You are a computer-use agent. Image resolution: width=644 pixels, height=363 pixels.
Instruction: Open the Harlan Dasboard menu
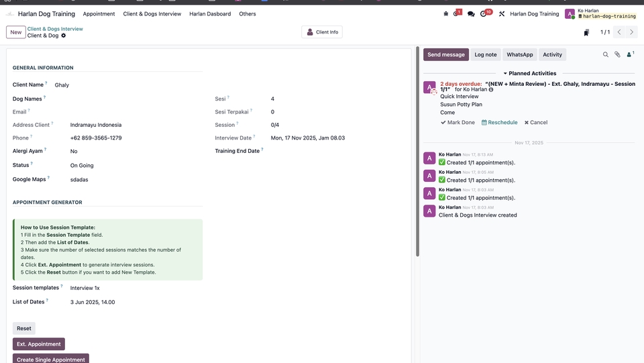pyautogui.click(x=210, y=14)
